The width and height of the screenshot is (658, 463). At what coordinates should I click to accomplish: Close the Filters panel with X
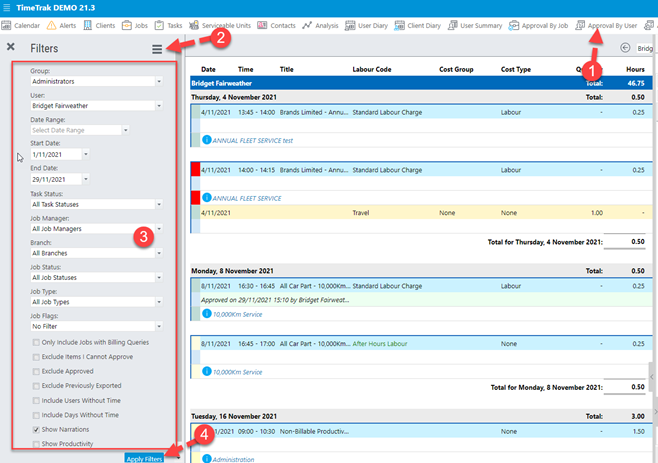tap(11, 47)
